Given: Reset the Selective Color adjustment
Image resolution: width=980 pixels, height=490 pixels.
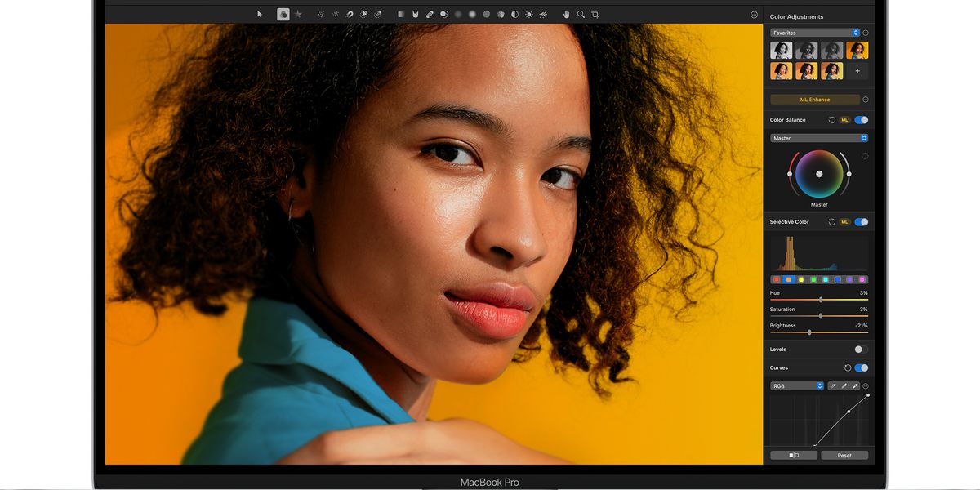Looking at the screenshot, I should (831, 222).
